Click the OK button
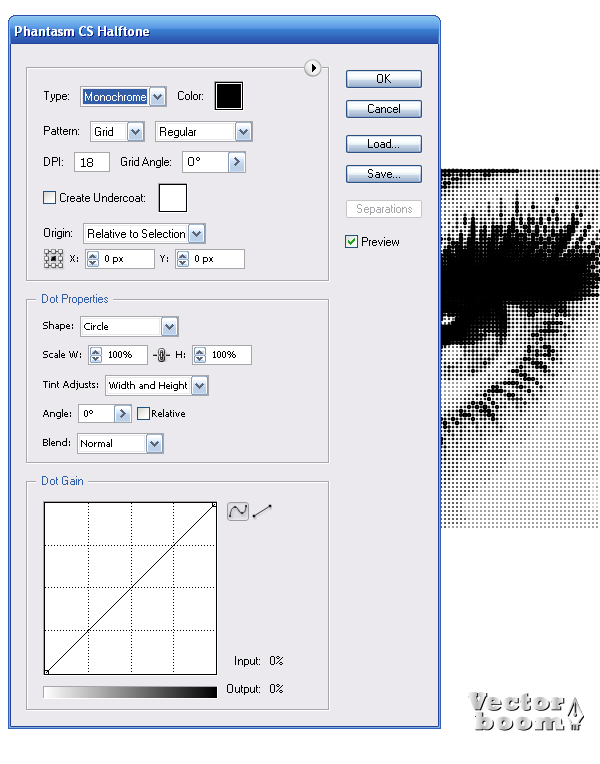This screenshot has height=764, width=600. [x=384, y=79]
